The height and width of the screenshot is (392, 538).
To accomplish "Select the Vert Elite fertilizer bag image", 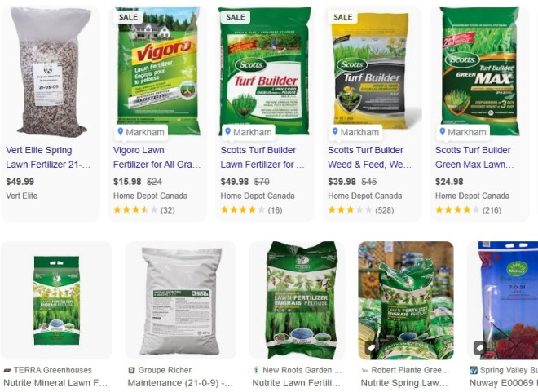I will pos(51,73).
